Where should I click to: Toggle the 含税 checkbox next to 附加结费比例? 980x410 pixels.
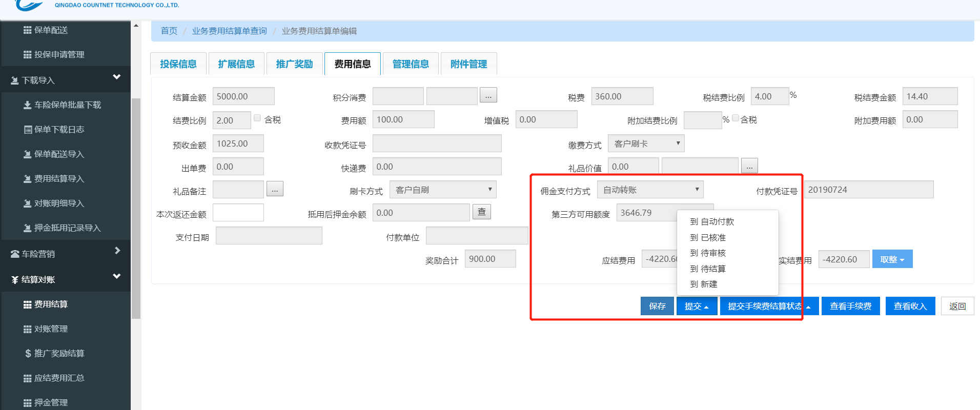736,118
